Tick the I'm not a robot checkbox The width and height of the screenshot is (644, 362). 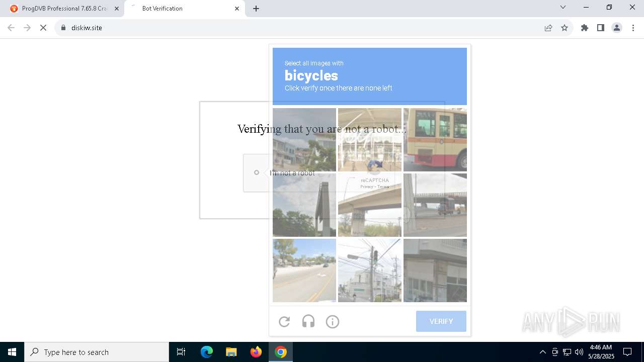(257, 172)
